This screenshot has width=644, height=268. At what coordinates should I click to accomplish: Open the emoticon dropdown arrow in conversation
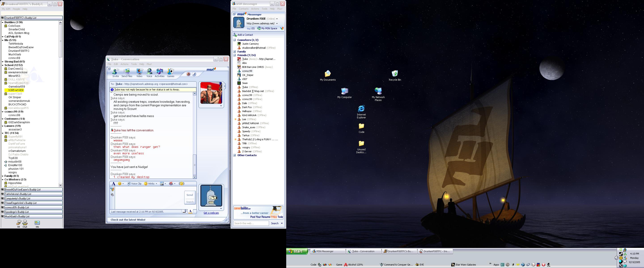tap(123, 184)
